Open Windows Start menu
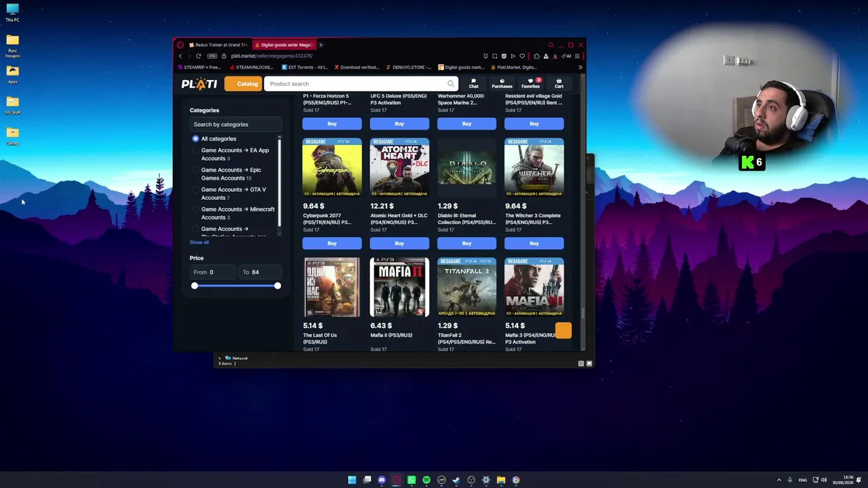The width and height of the screenshot is (868, 488). coord(352,480)
